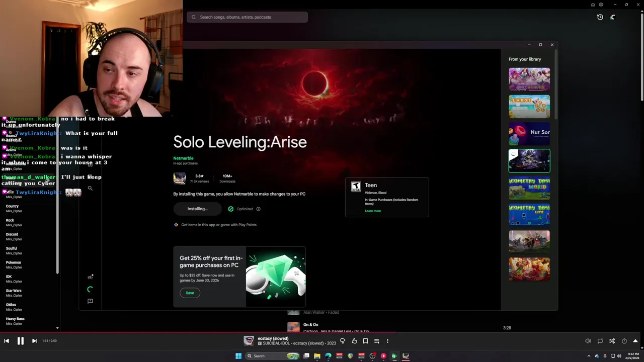
Task: Click the Installing... button
Action: pos(197,209)
